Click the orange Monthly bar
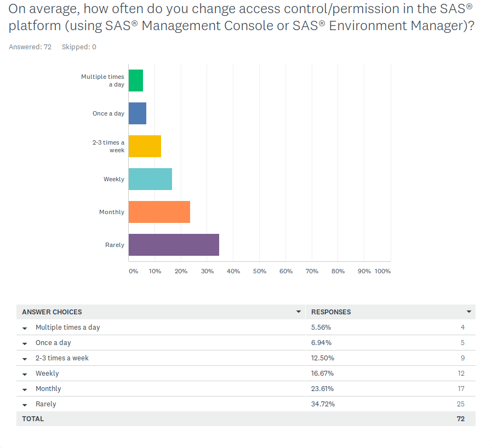Viewport: 492px width, 448px height. click(x=159, y=212)
